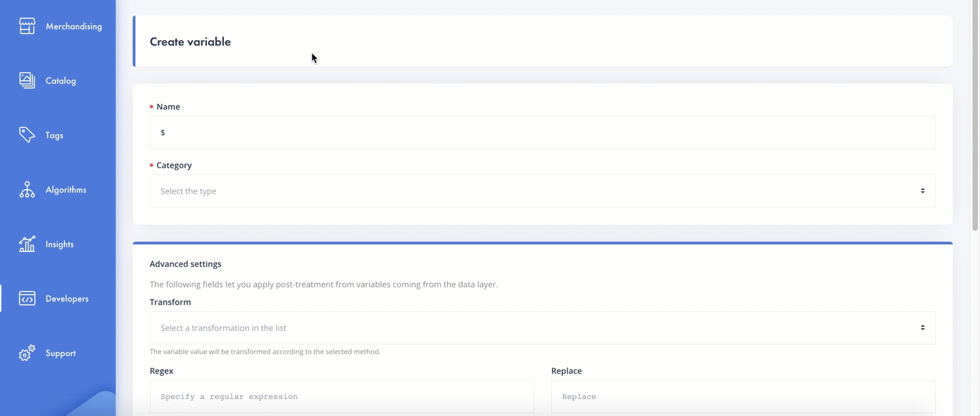Viewport: 980px width, 416px height.
Task: Click the Insights chart icon
Action: pos(27,244)
